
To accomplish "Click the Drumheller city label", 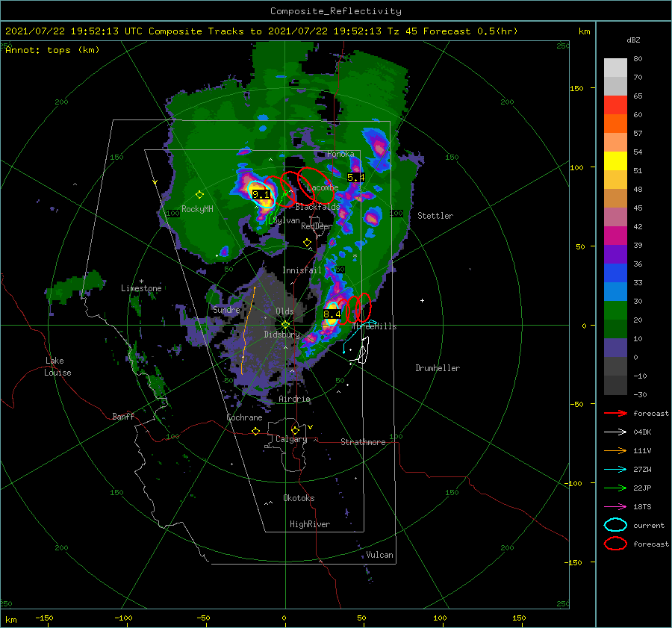I will point(438,368).
